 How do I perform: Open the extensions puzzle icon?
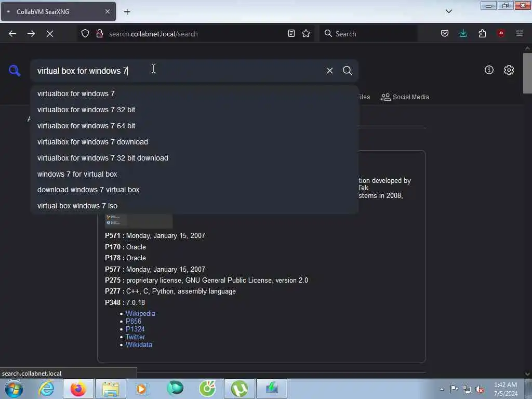(482, 33)
